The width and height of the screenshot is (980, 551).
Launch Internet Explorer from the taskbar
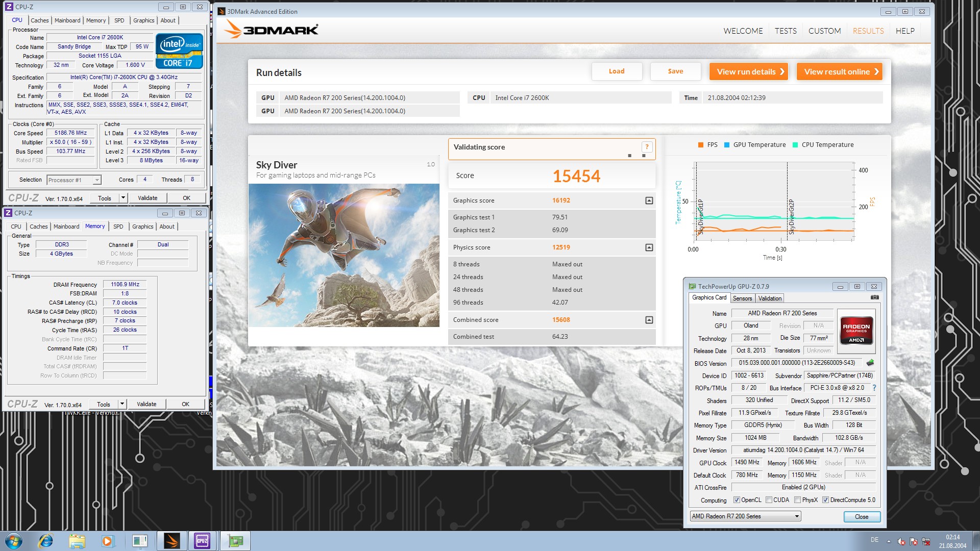coord(45,541)
